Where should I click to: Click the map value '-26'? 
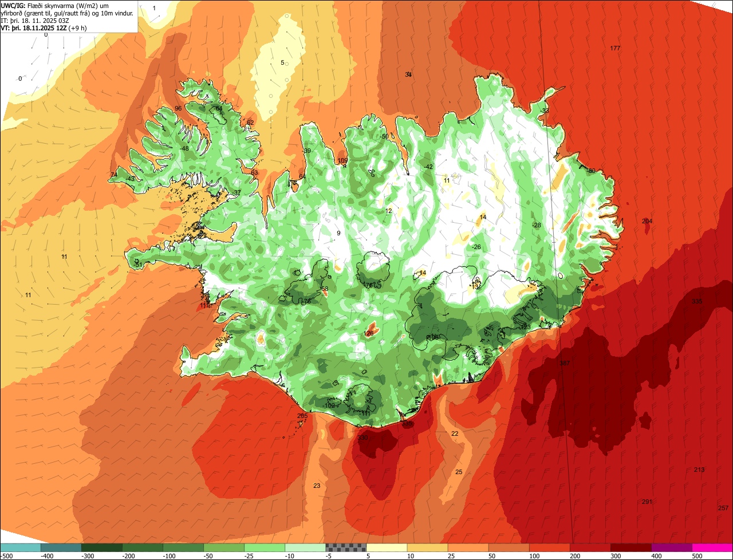click(x=476, y=247)
